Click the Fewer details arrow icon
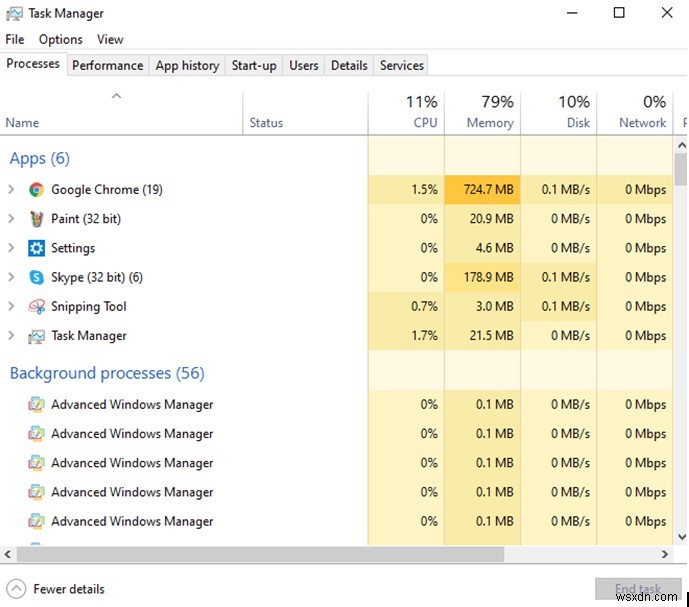 click(16, 589)
